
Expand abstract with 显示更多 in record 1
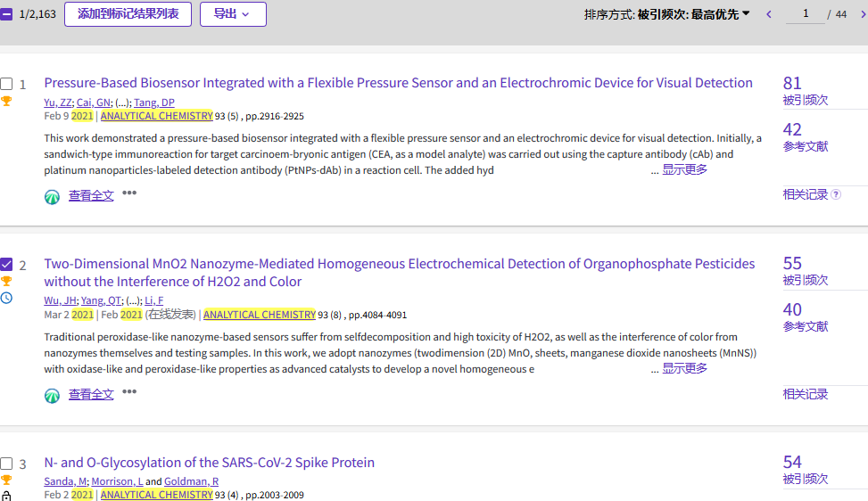click(684, 169)
